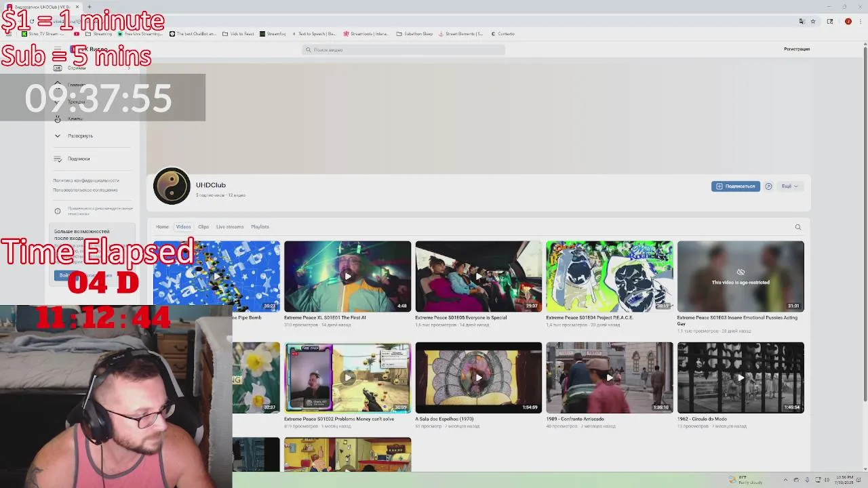The width and height of the screenshot is (868, 488).
Task: Open the Streaming bookmark folder
Action: click(99, 34)
